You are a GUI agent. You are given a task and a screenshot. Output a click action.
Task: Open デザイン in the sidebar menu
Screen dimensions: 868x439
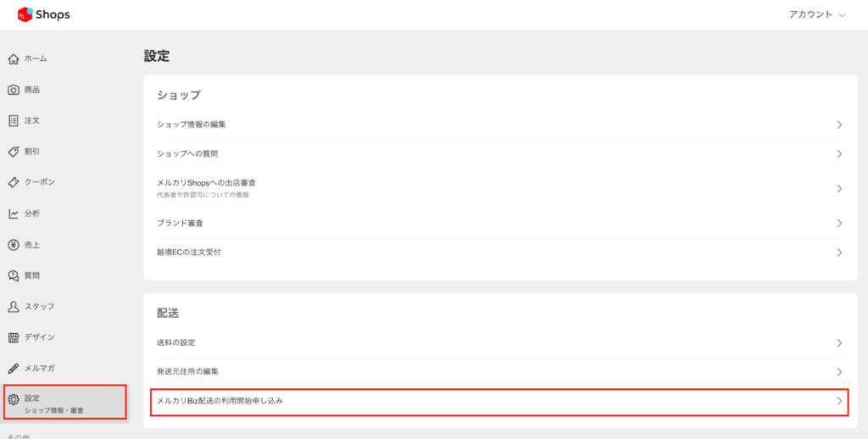[x=39, y=337]
